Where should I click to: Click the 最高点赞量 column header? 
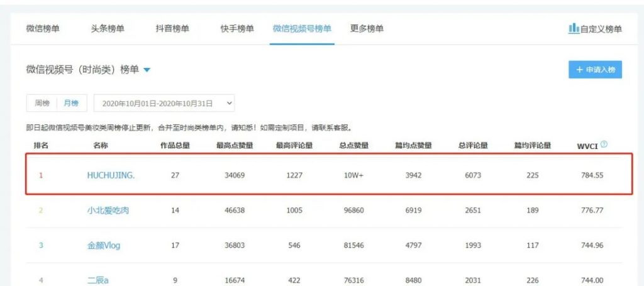(234, 146)
